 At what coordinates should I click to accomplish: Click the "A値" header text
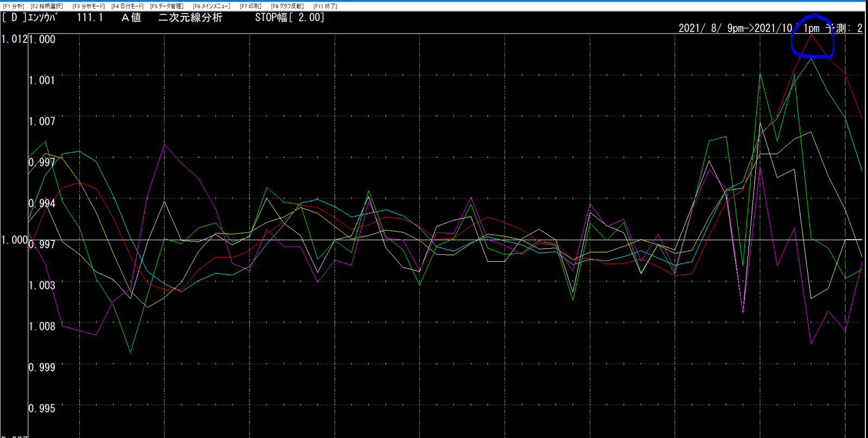click(132, 17)
